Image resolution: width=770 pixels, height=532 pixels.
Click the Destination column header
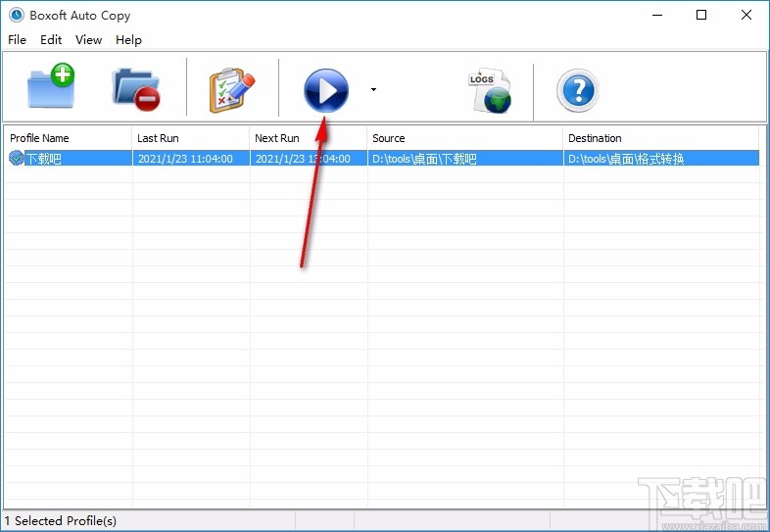coord(661,138)
